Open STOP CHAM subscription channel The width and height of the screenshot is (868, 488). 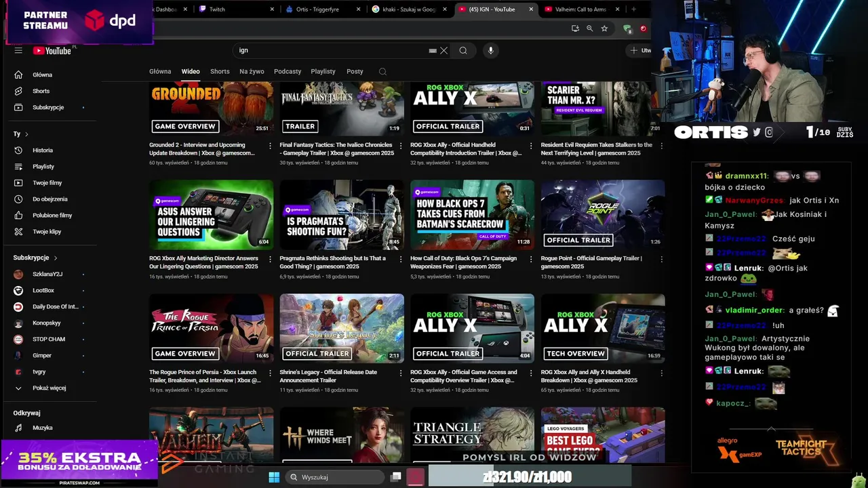[x=47, y=339]
